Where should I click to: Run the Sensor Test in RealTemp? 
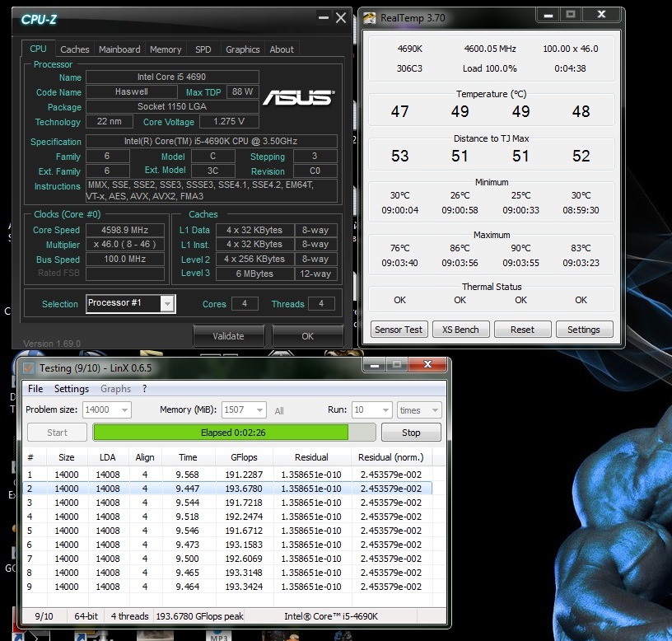399,330
